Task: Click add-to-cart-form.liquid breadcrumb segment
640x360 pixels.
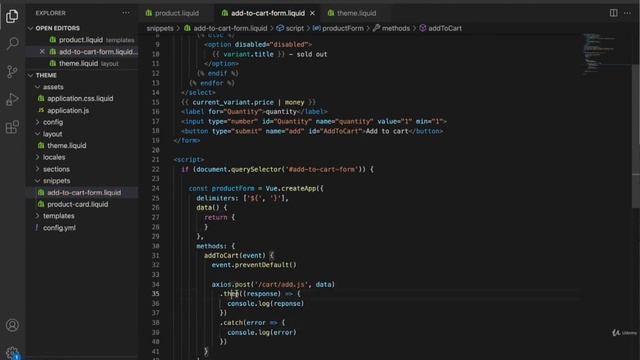Action: [x=230, y=28]
